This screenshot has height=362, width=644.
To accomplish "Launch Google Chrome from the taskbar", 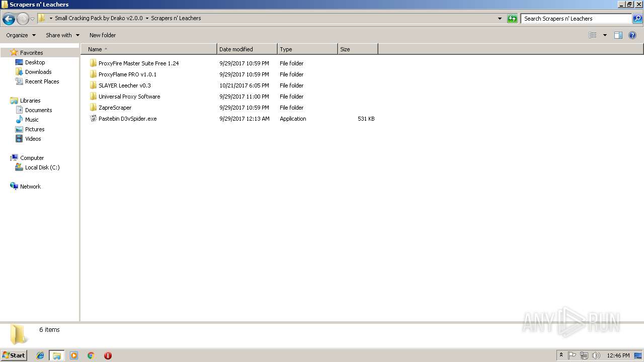I will 91,355.
